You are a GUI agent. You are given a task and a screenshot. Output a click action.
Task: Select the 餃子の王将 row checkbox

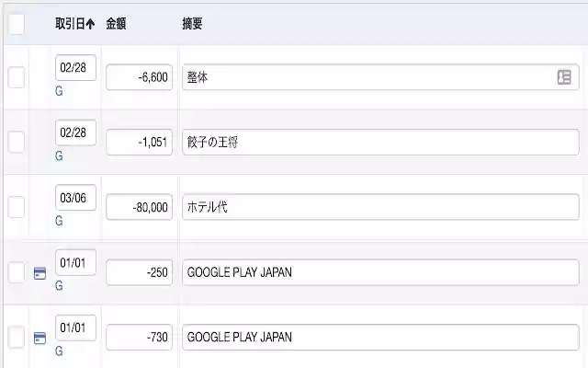[17, 142]
